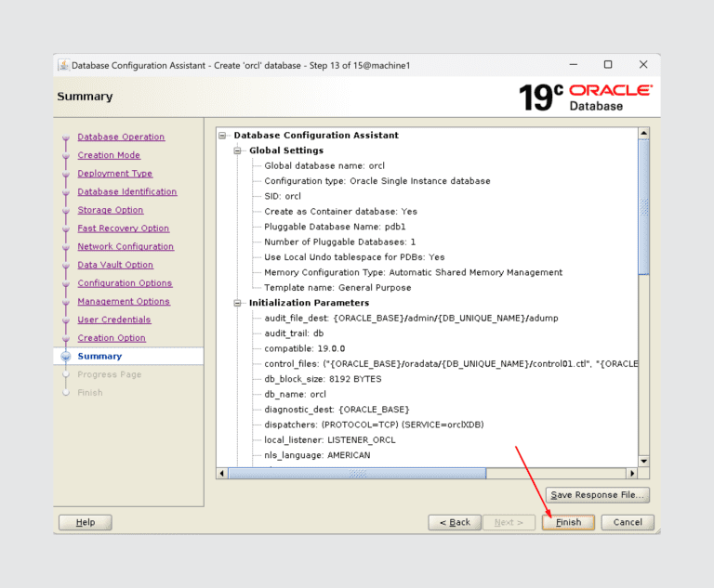Image resolution: width=714 pixels, height=588 pixels.
Task: Collapse the Initialization Parameters tree node
Action: click(238, 303)
